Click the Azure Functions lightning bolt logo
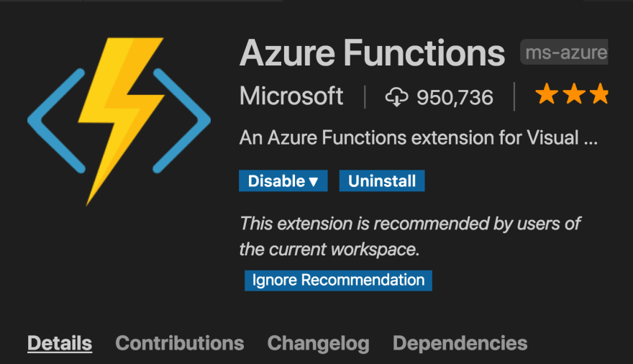Viewport: 633px width, 364px height. click(x=119, y=121)
